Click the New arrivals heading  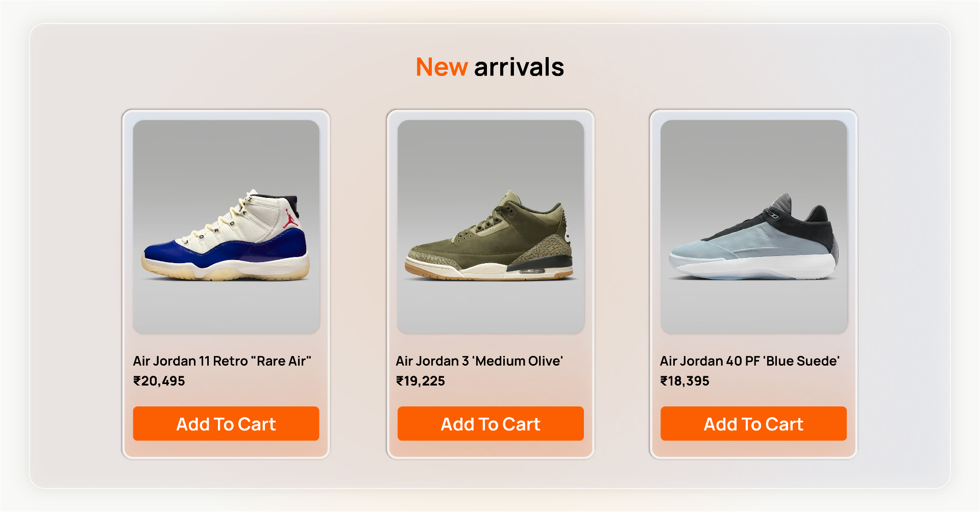(489, 66)
